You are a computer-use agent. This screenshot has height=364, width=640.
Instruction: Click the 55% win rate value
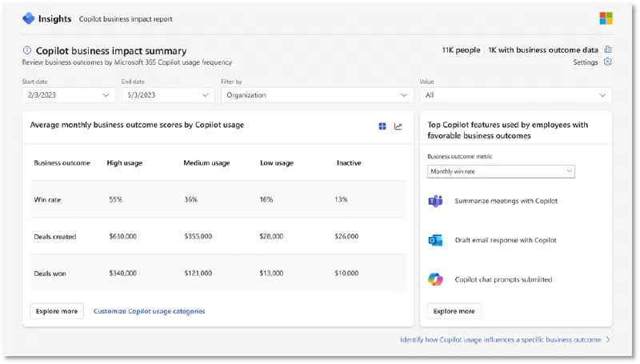tap(115, 199)
